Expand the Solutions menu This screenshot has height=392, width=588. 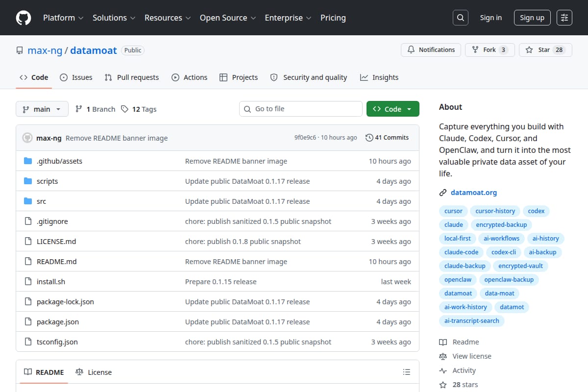pyautogui.click(x=114, y=18)
